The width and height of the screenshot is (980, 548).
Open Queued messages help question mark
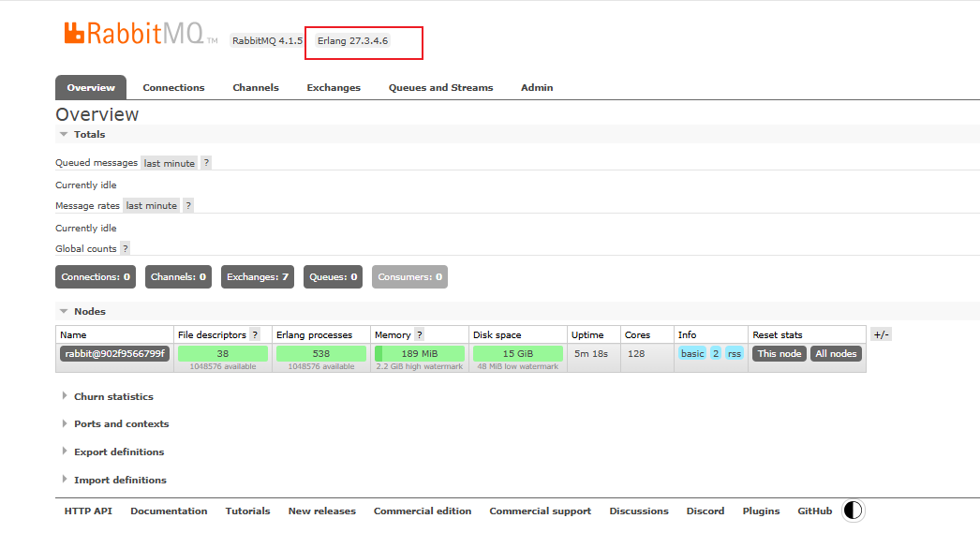[206, 162]
